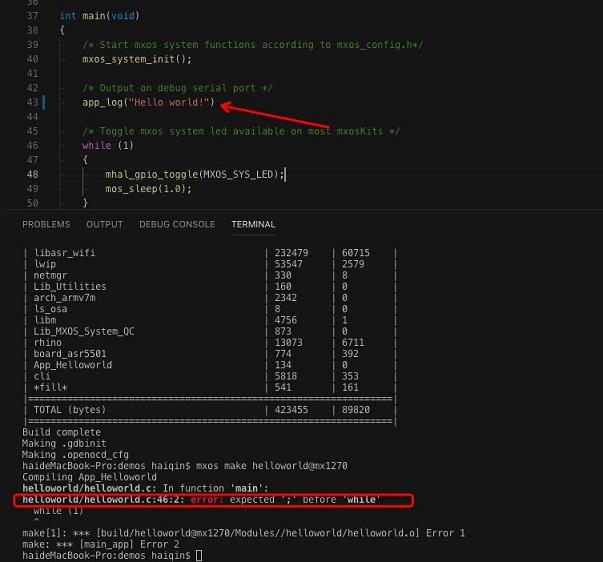Image resolution: width=603 pixels, height=562 pixels.
Task: Activate the TERMINAL tab
Action: coord(253,224)
